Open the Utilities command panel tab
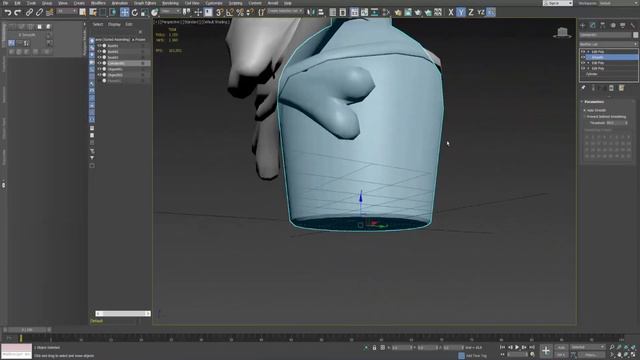The height and width of the screenshot is (360, 640). pos(633,25)
